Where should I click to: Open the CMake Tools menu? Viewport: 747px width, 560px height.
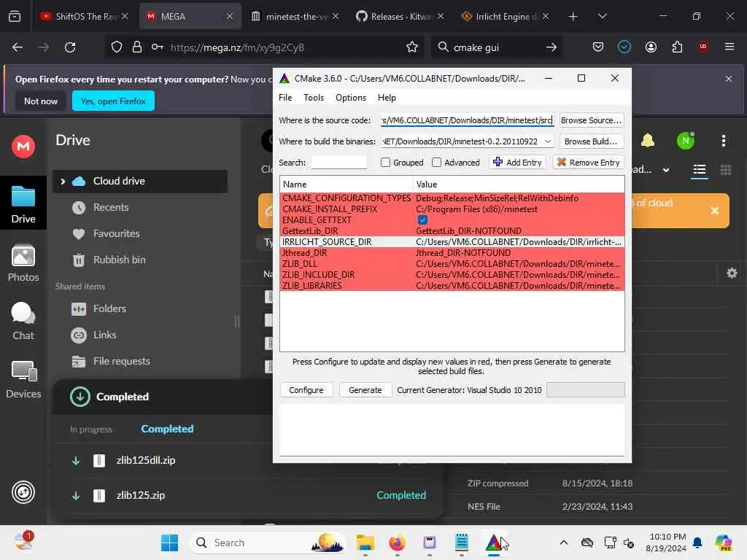click(x=314, y=98)
